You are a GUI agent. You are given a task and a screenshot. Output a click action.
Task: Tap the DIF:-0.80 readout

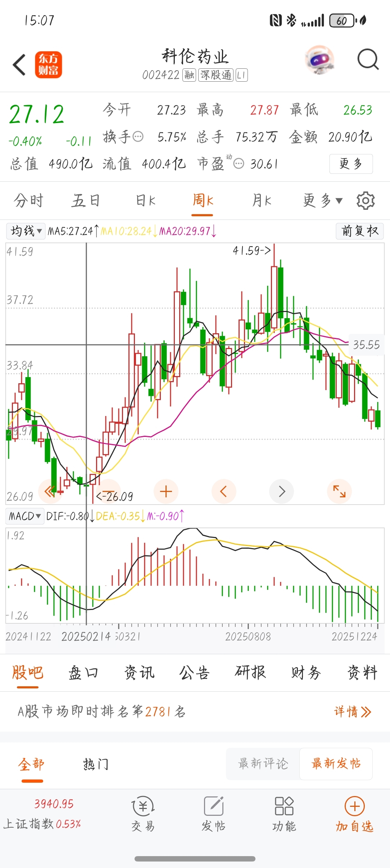coord(70,516)
